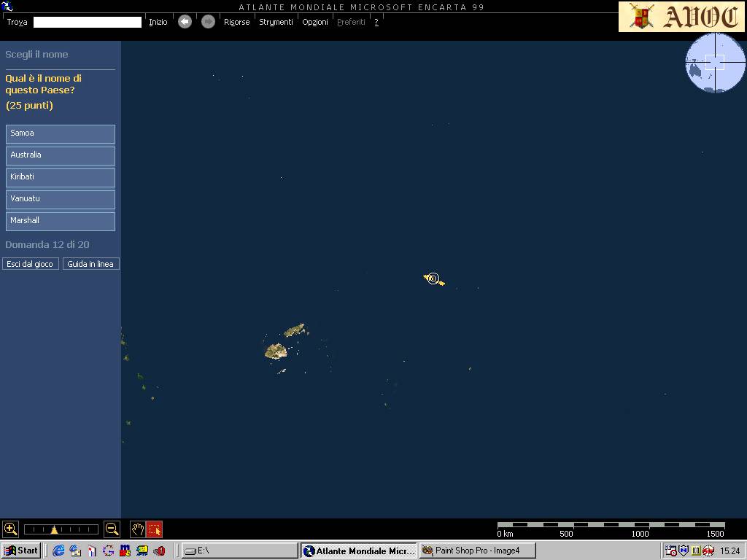This screenshot has width=747, height=560.
Task: Open the ? help menu
Action: 376,22
